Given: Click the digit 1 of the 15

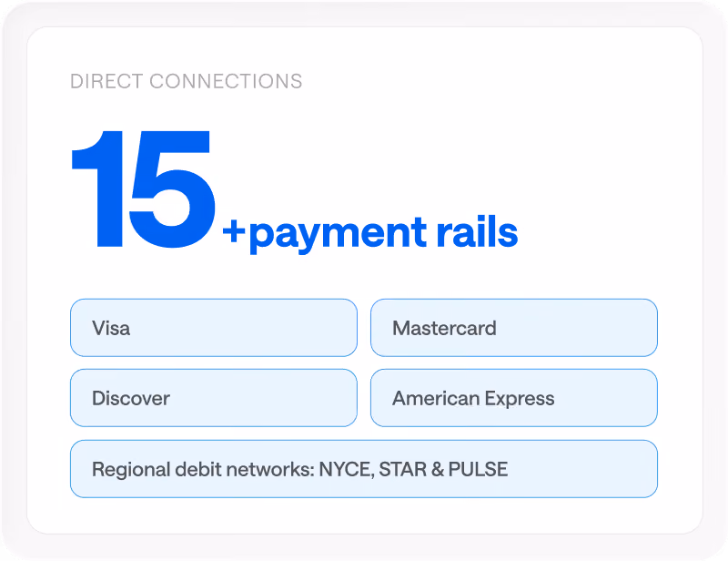Looking at the screenshot, I should [x=97, y=189].
